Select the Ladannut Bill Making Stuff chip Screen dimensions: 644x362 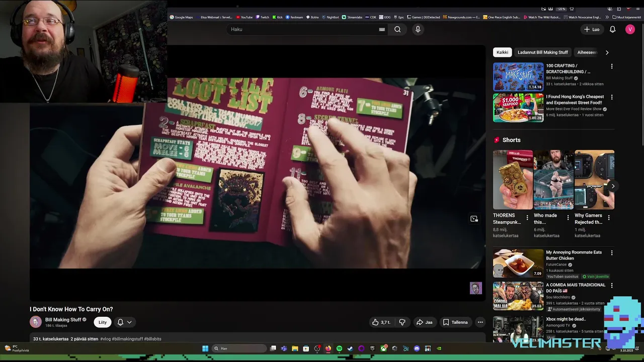tap(542, 52)
